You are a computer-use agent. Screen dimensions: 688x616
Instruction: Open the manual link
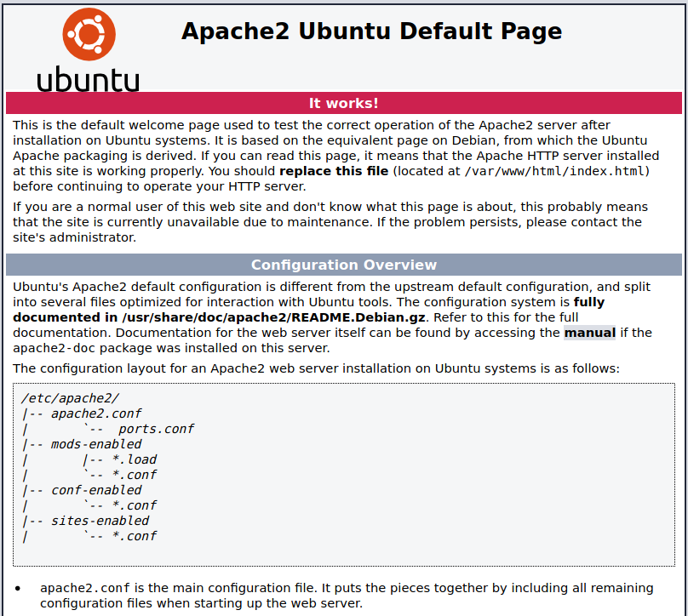[590, 333]
